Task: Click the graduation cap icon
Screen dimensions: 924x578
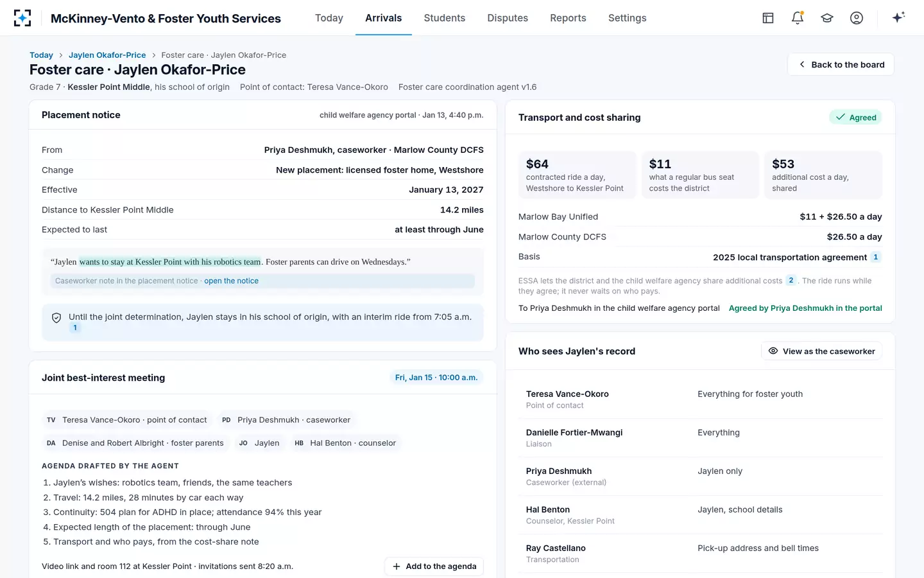Action: 827,18
